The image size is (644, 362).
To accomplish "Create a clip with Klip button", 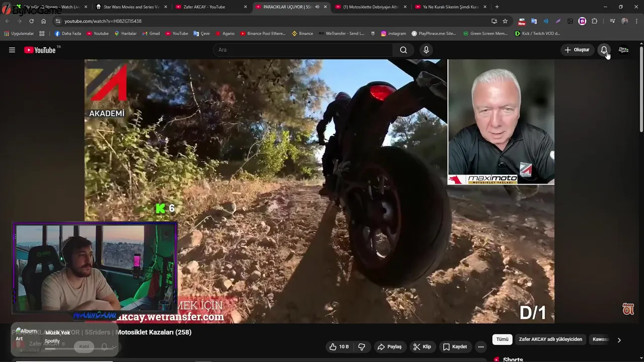I will click(x=422, y=347).
